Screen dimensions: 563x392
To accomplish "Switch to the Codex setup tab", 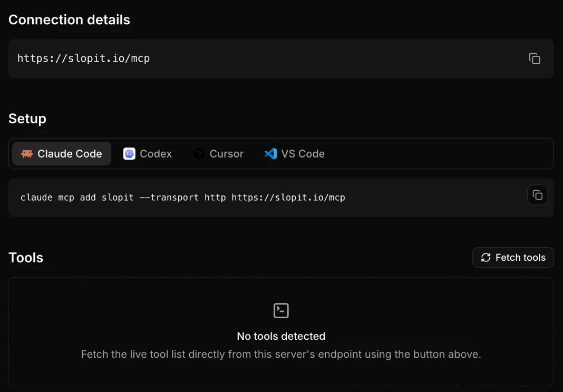I will tap(148, 154).
